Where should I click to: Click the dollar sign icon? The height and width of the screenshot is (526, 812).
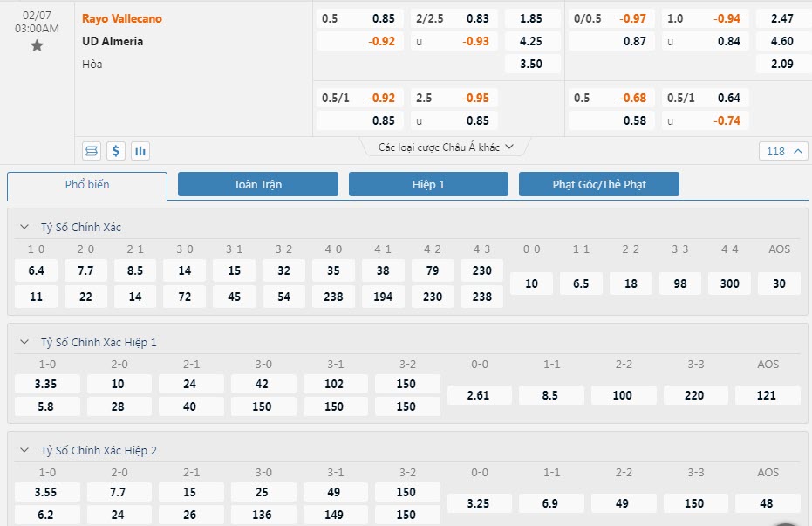pos(116,151)
